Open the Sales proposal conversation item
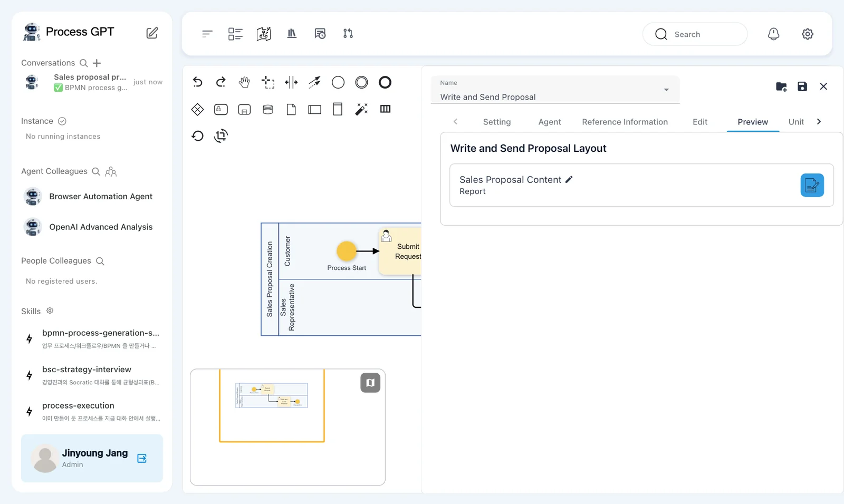This screenshot has height=504, width=844. (92, 82)
